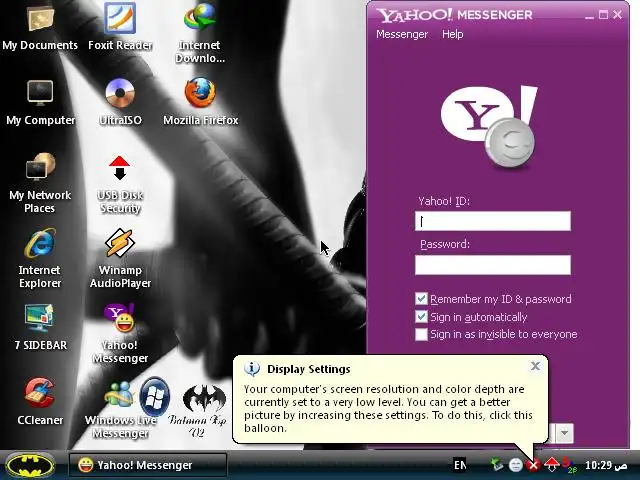Click the Display Settings info icon

pyautogui.click(x=252, y=369)
